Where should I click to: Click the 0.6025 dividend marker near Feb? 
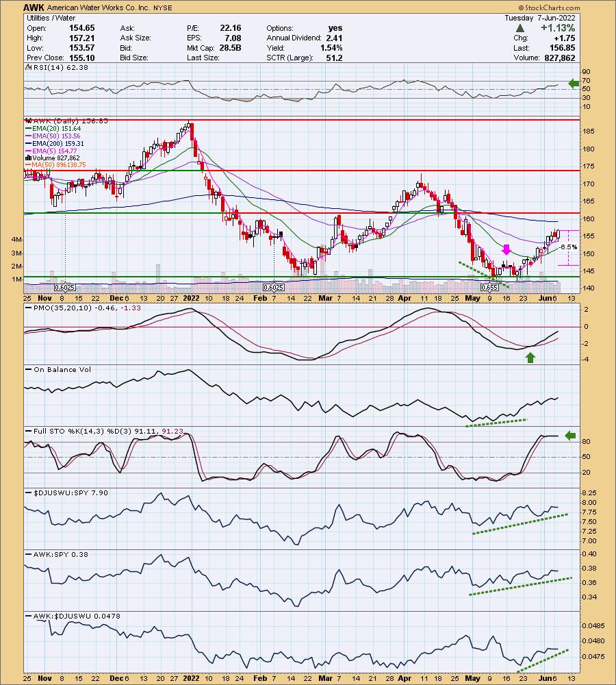pyautogui.click(x=274, y=288)
